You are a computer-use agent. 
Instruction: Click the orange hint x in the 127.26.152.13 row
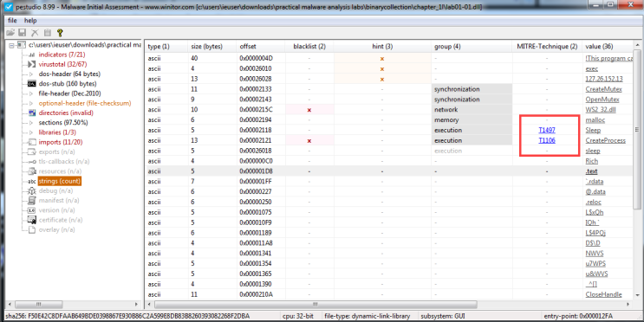(x=382, y=79)
